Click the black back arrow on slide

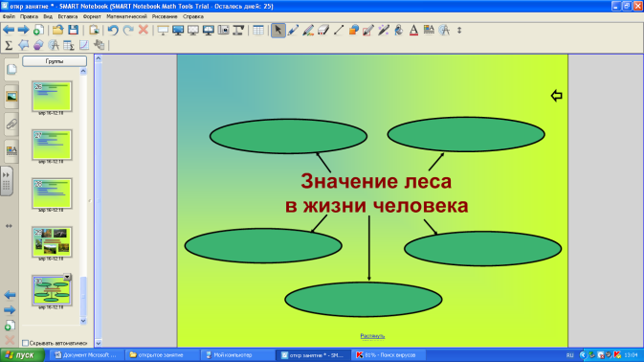557,96
